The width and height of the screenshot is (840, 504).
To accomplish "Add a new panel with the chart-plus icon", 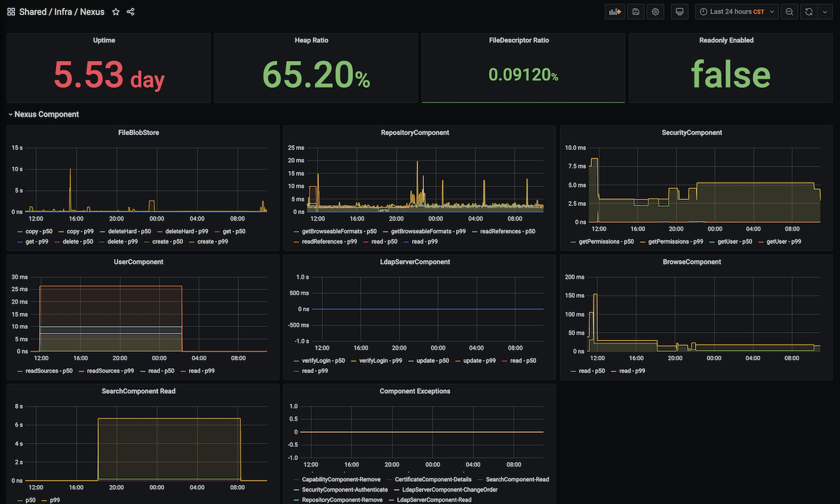I will click(x=615, y=12).
